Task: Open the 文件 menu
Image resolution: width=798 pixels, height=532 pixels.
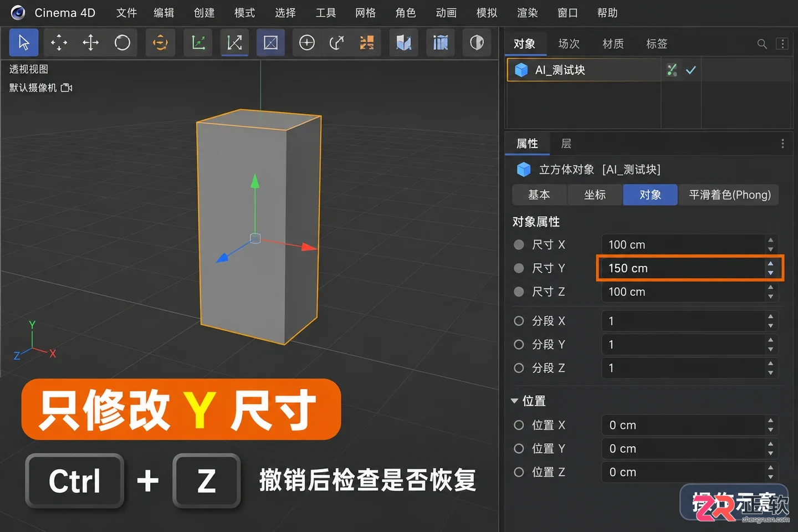Action: [126, 13]
